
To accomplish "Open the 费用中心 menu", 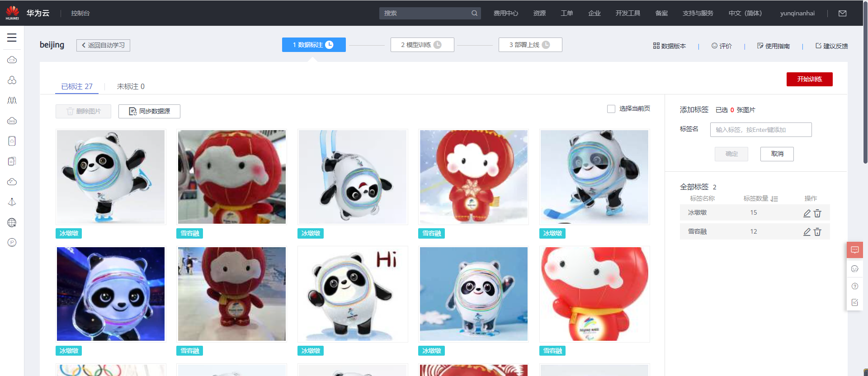I will pyautogui.click(x=506, y=13).
